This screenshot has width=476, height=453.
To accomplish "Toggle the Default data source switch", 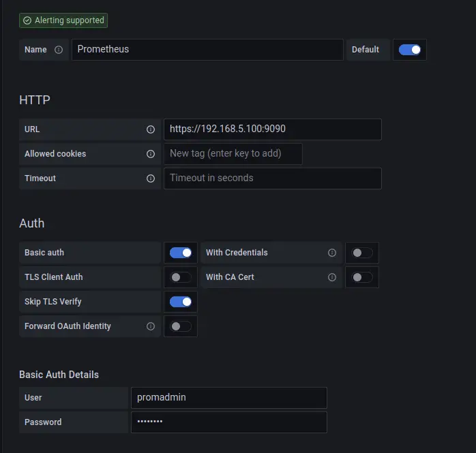I will [x=410, y=50].
